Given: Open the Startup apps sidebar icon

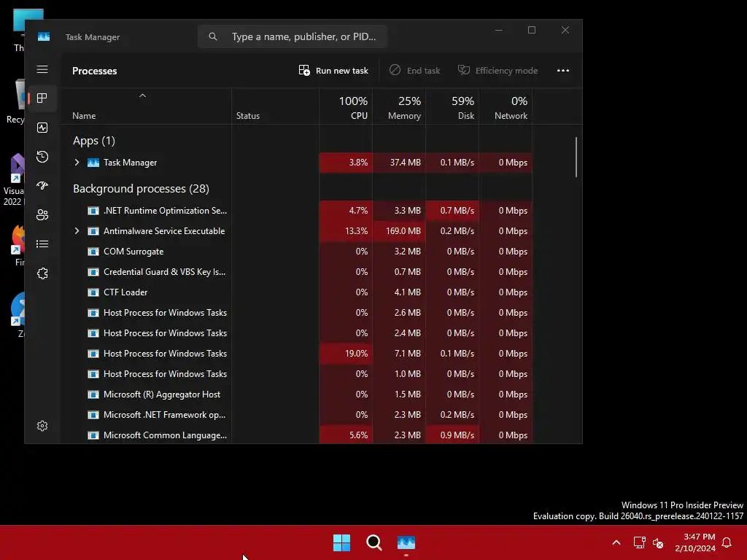Looking at the screenshot, I should click(x=42, y=186).
